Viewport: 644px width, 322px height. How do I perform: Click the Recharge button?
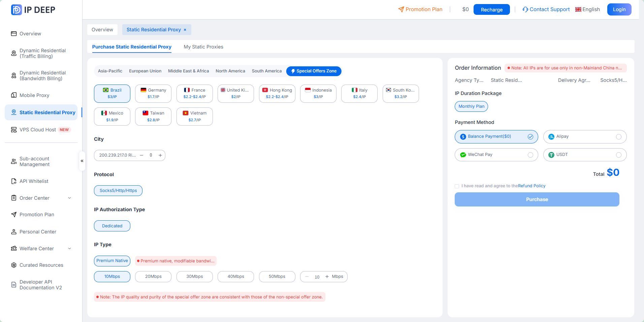tap(491, 9)
